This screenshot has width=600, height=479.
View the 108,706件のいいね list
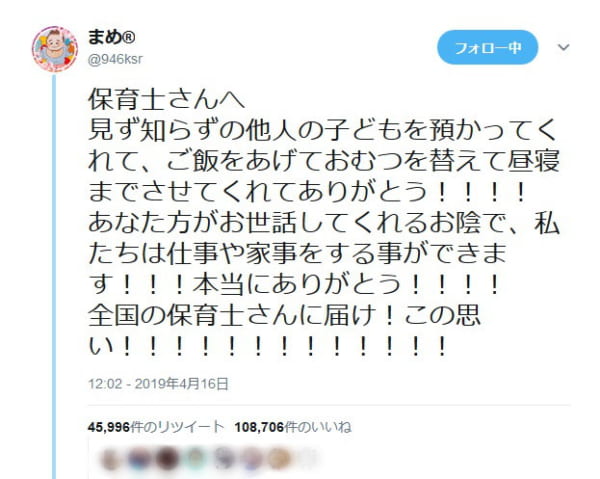(293, 427)
